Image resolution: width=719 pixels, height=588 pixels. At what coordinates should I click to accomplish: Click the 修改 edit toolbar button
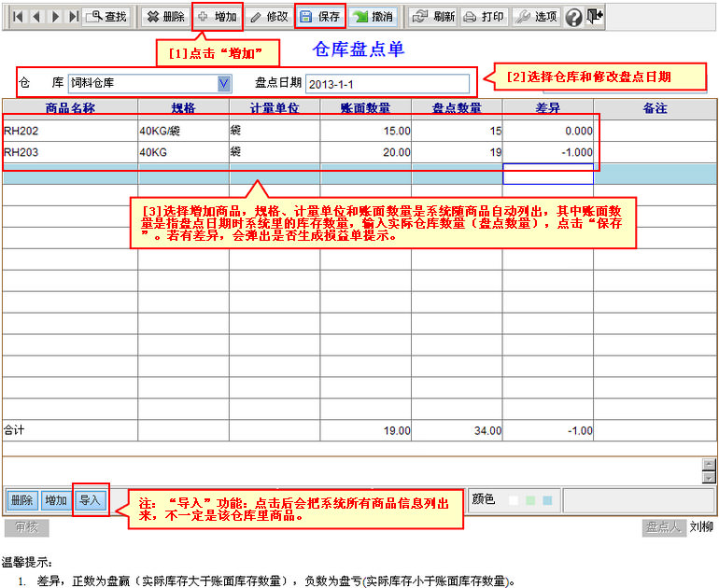tap(269, 17)
